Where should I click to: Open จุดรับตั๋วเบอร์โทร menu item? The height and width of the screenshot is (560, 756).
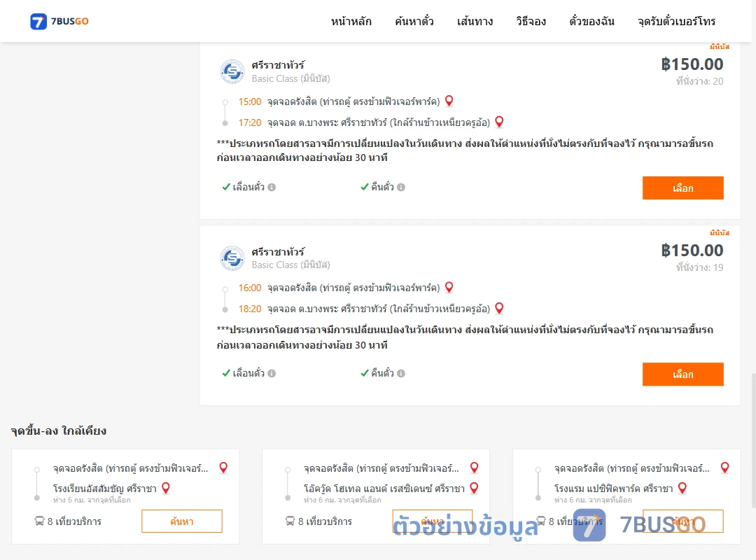coord(676,21)
